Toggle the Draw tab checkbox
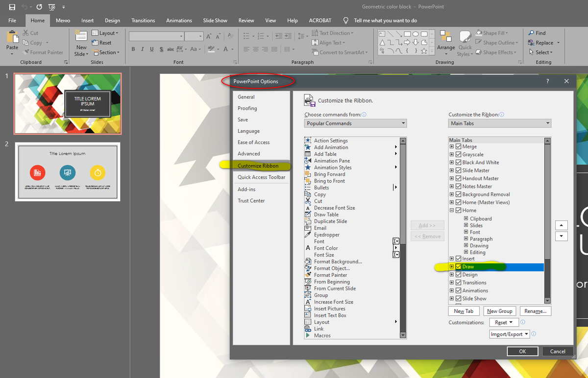 click(458, 267)
